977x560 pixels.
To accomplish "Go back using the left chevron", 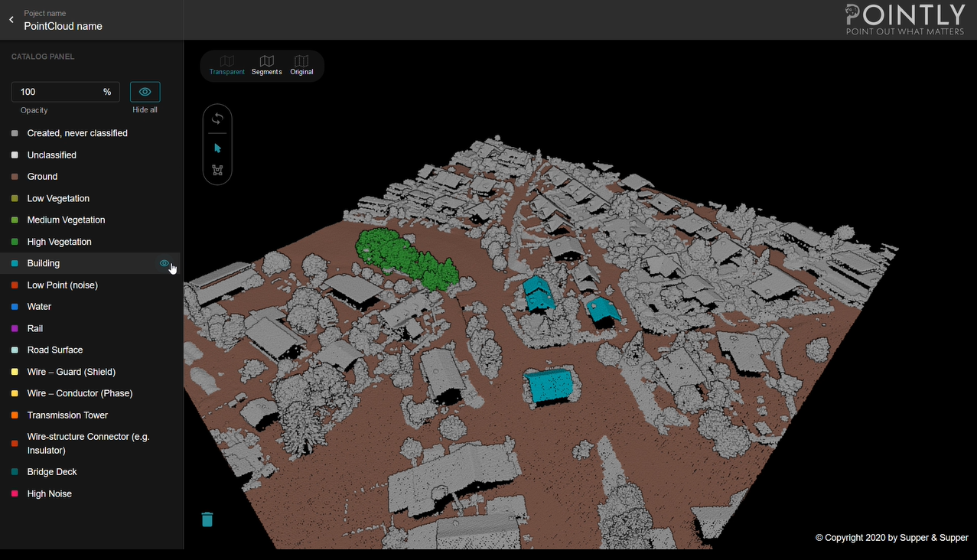I will point(11,20).
